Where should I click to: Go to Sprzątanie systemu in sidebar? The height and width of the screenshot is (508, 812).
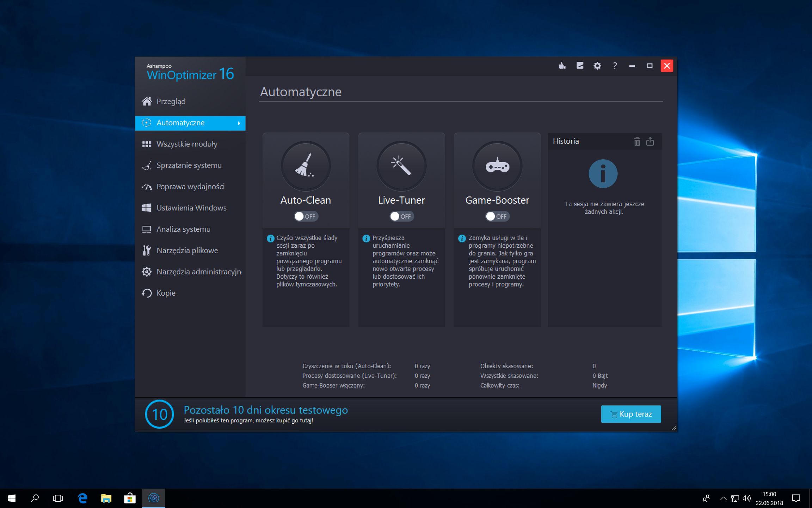point(189,165)
